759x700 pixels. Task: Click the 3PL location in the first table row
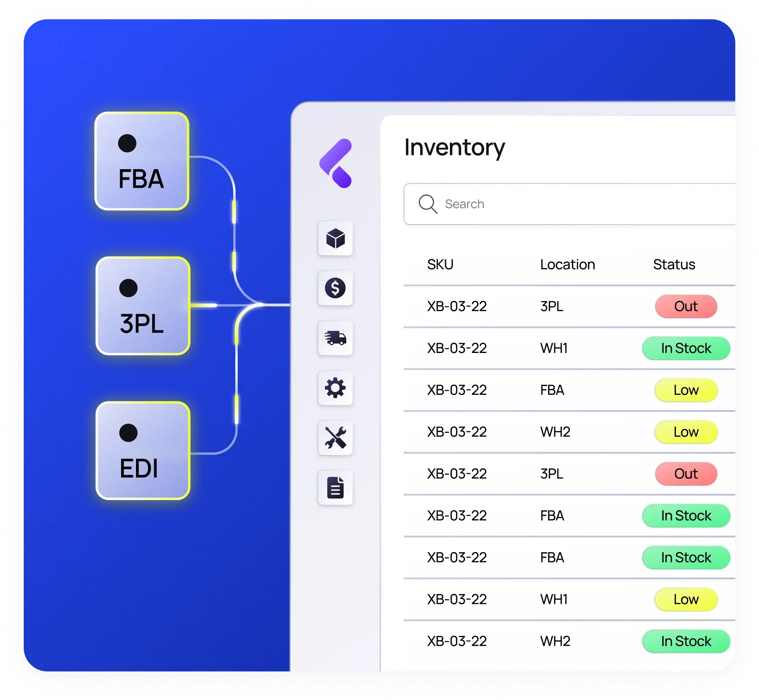pos(552,306)
